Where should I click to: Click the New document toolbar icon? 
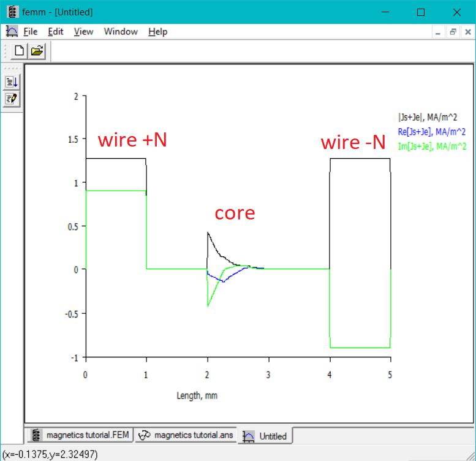tap(20, 51)
